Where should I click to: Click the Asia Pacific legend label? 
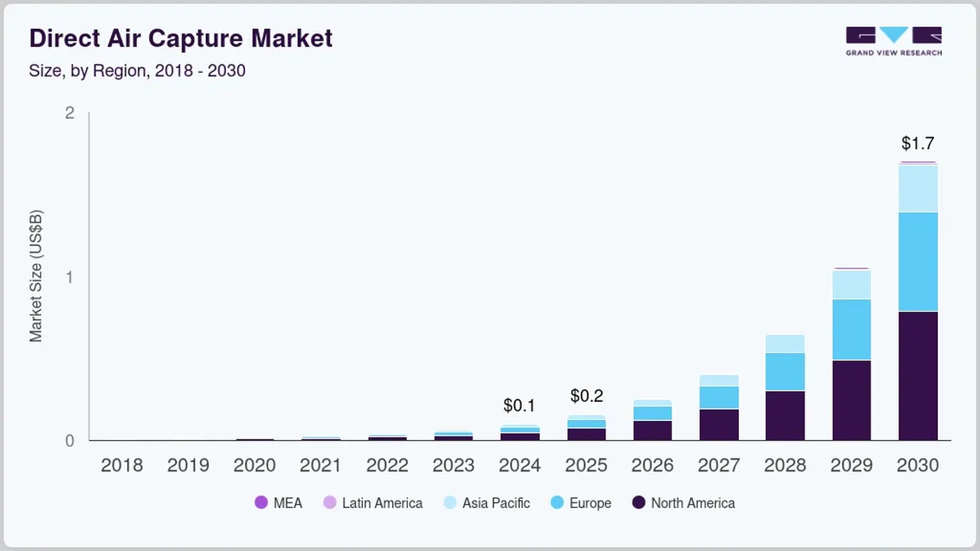(496, 503)
